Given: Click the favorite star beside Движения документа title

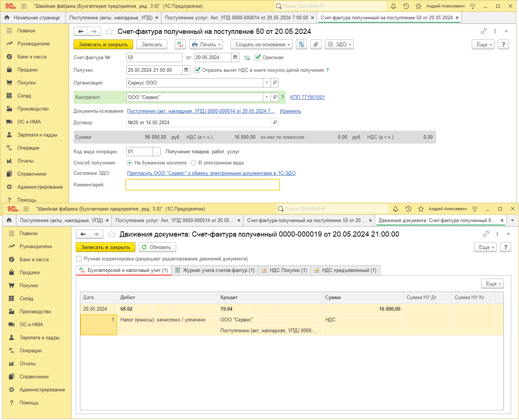Looking at the screenshot, I should pyautogui.click(x=112, y=234).
